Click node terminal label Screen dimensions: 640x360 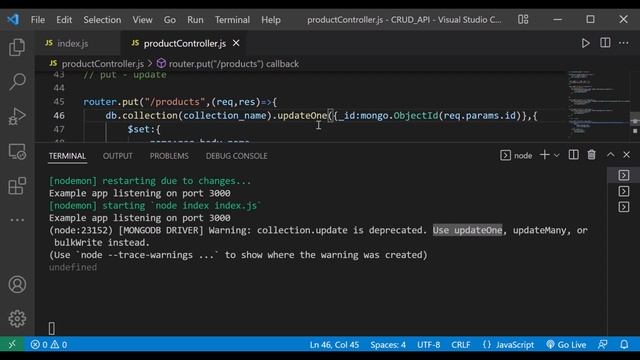point(516,156)
